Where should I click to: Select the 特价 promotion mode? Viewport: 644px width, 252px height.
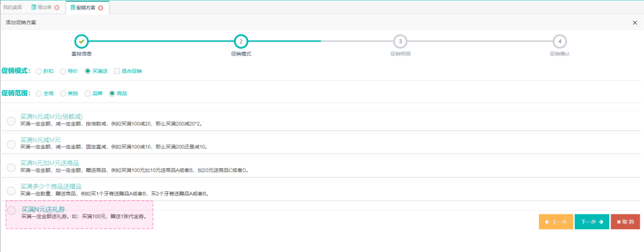63,71
